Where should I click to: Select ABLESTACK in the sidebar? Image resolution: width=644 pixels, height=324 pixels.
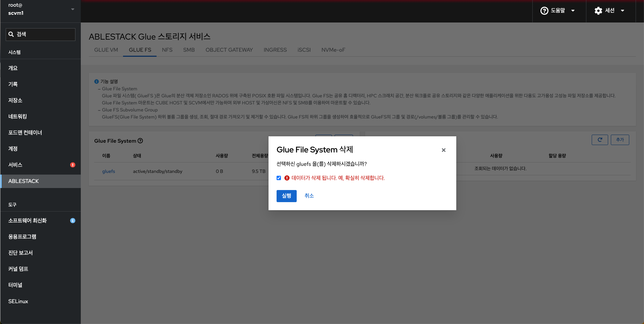(41, 181)
